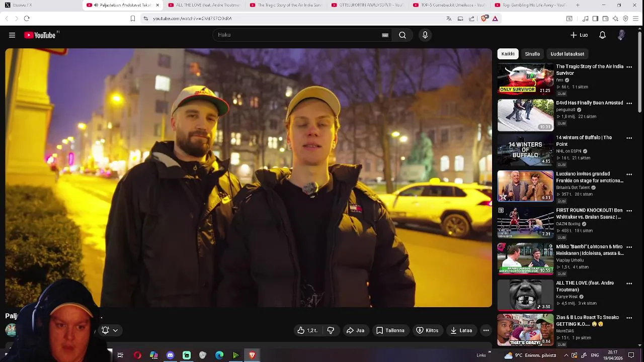Switch to OTTELUKORTIN ANALYSOINTI browser tab
The width and height of the screenshot is (644, 362).
pyautogui.click(x=367, y=5)
